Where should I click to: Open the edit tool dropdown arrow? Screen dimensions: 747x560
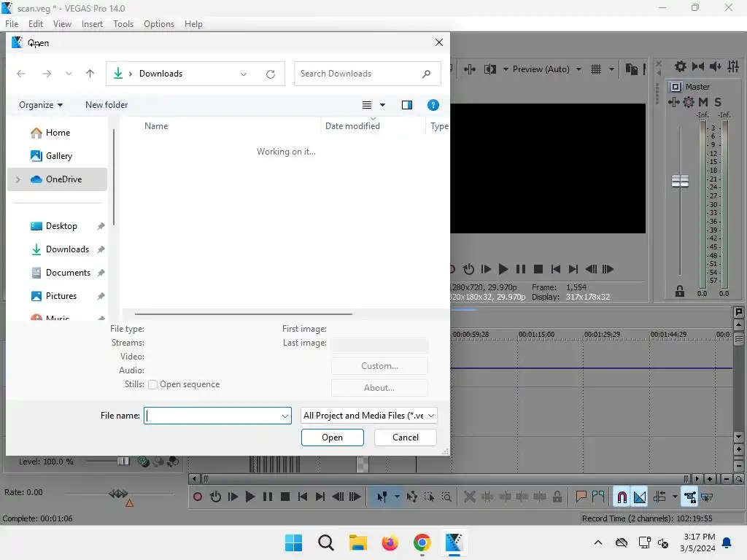397,497
